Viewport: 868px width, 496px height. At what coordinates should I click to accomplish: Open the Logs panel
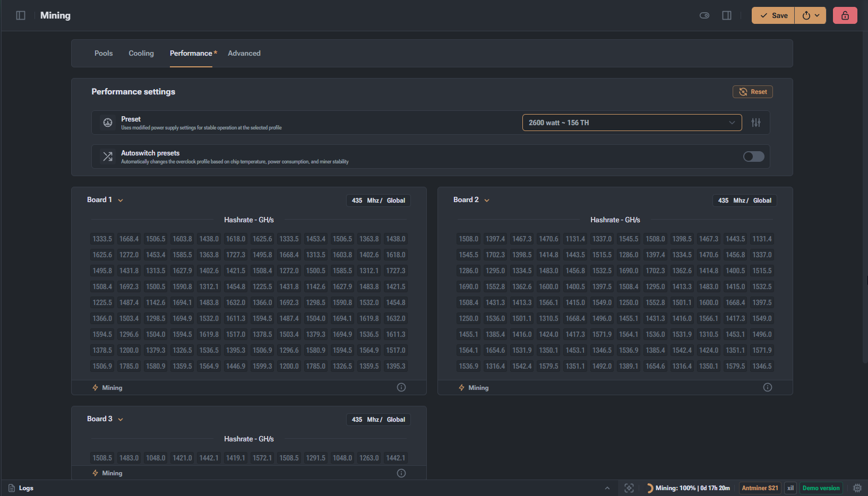pyautogui.click(x=21, y=488)
